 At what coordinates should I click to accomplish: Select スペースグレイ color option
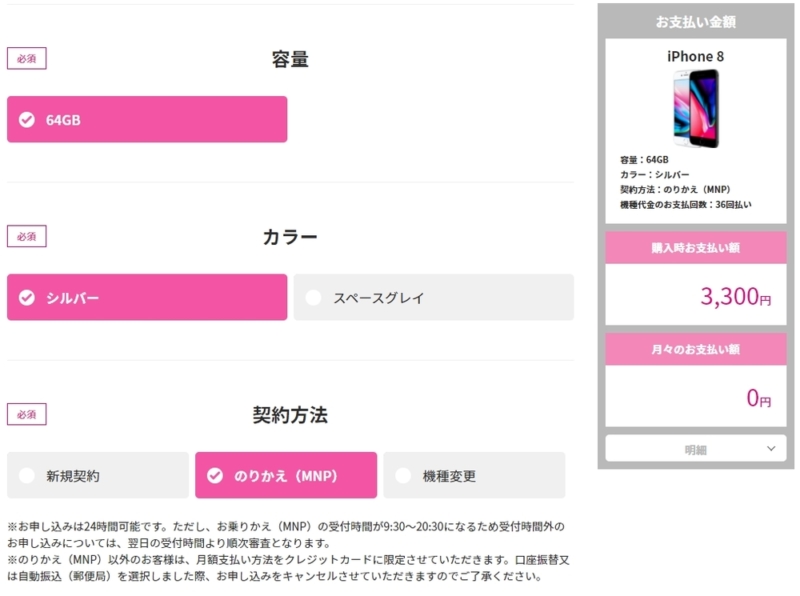pos(434,297)
